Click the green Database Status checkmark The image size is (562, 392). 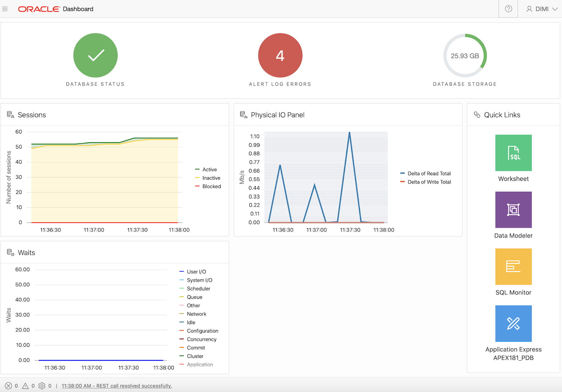pos(96,55)
